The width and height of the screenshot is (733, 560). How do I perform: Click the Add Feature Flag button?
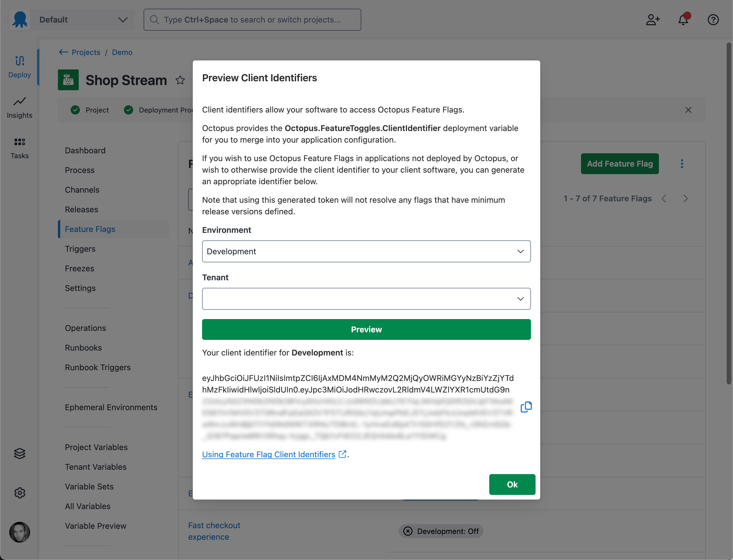(620, 164)
